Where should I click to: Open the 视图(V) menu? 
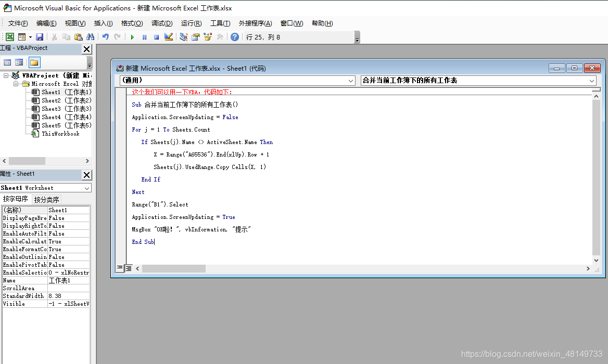tap(75, 23)
